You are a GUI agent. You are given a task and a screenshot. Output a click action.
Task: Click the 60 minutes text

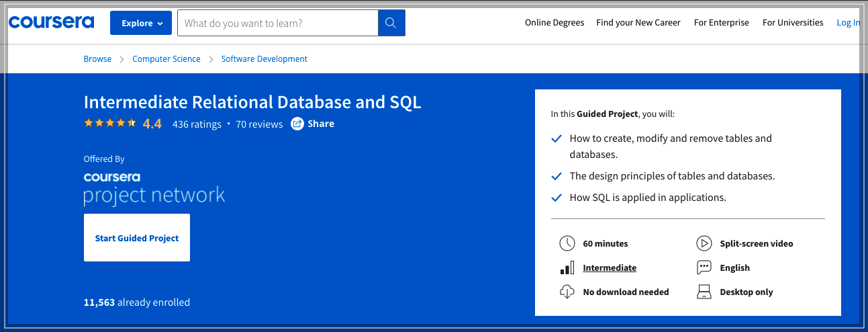606,243
